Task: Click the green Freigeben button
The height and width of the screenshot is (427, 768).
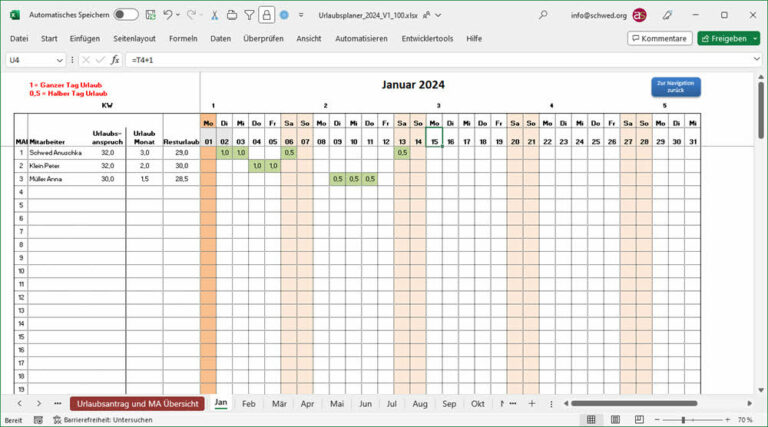Action: click(x=724, y=38)
